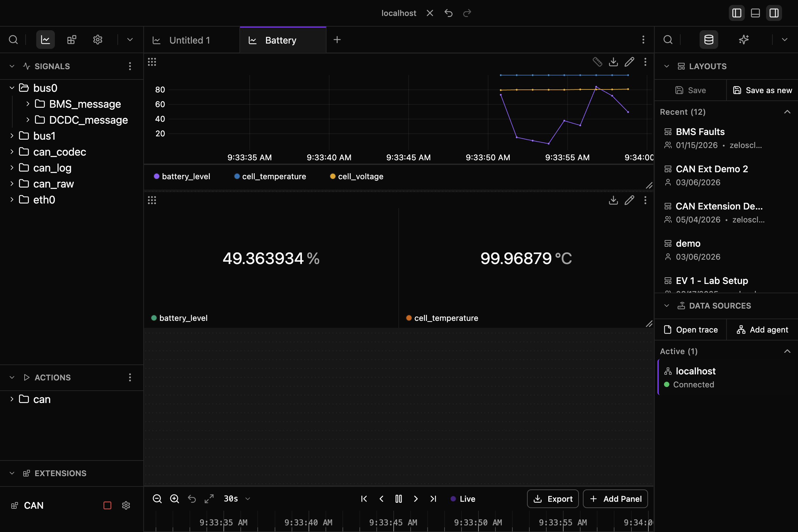Toggle cell_temperature series in chart legend
The height and width of the screenshot is (532, 798).
[x=270, y=177]
